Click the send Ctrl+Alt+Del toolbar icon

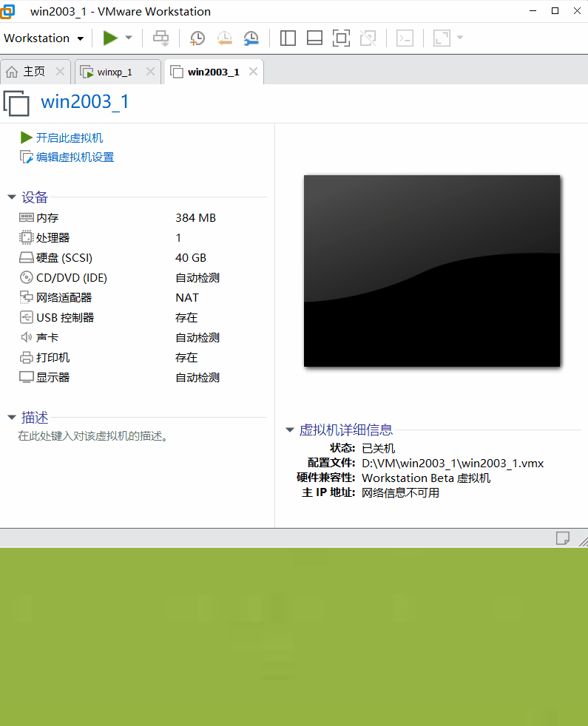[x=160, y=38]
